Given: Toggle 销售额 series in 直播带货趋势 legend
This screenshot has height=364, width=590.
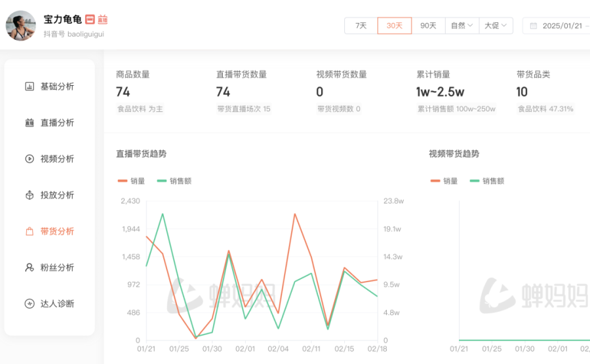Looking at the screenshot, I should pyautogui.click(x=174, y=181).
